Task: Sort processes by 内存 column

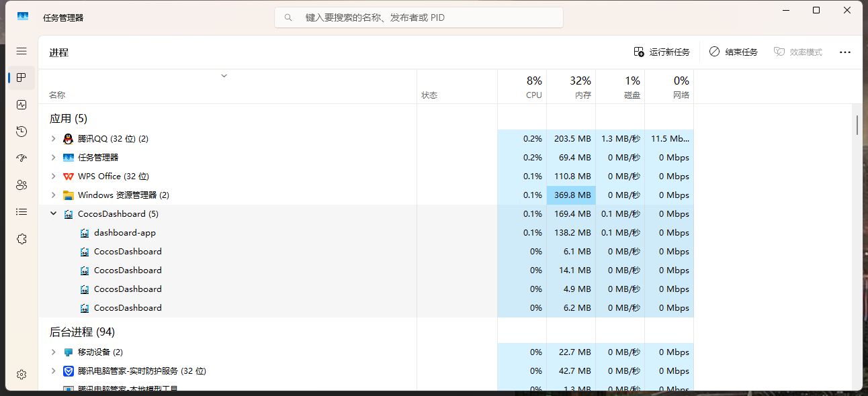Action: click(x=572, y=87)
